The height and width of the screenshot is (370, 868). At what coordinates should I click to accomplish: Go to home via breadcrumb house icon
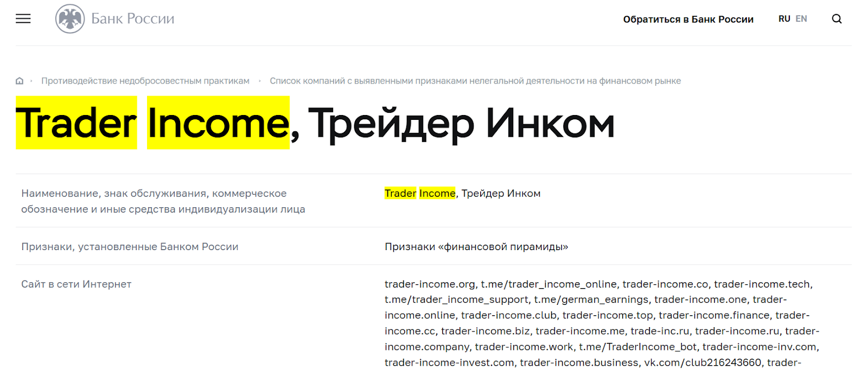(20, 81)
